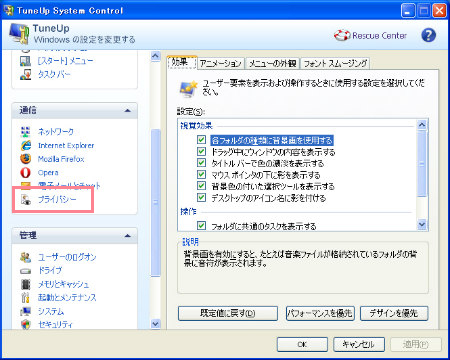The width and height of the screenshot is (450, 360).
Task: Click the ドライブ icon
Action: pos(25,271)
